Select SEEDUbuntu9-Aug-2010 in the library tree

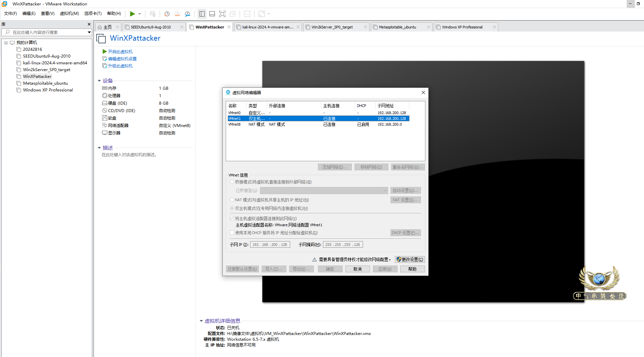[x=47, y=56]
